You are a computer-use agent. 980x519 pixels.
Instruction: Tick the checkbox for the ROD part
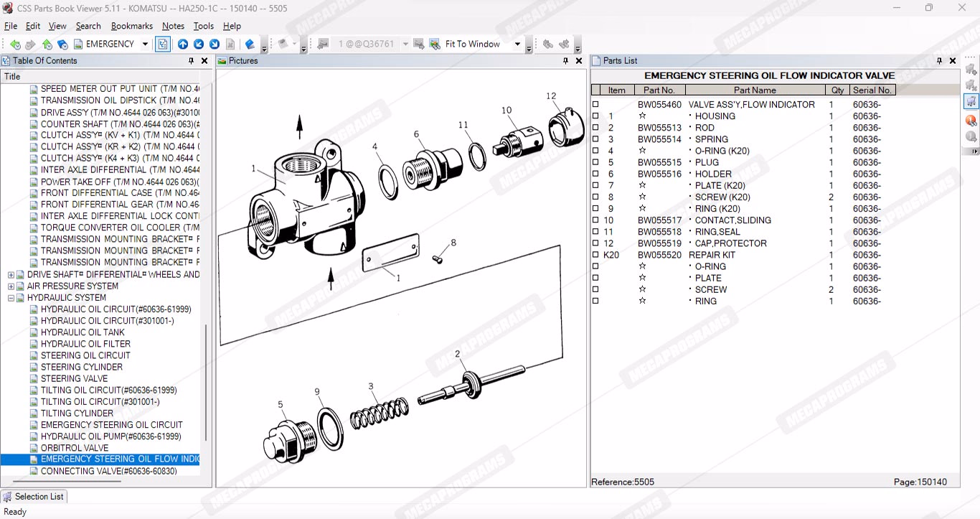(595, 128)
